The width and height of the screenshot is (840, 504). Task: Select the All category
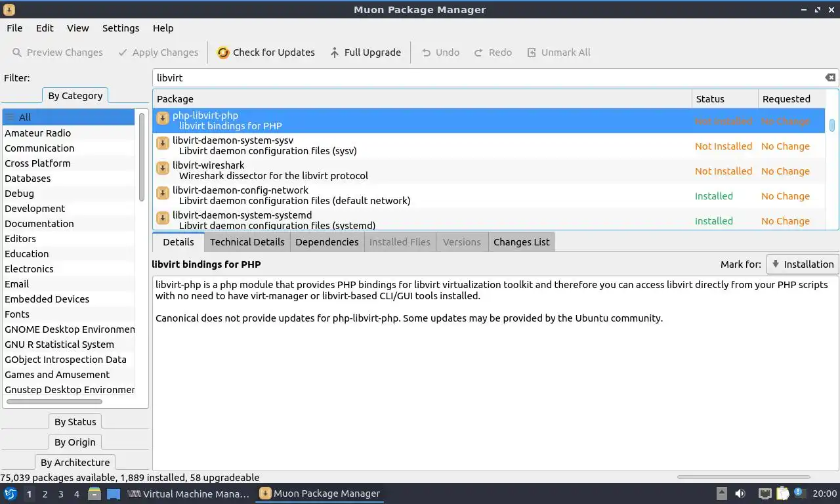pos(69,117)
